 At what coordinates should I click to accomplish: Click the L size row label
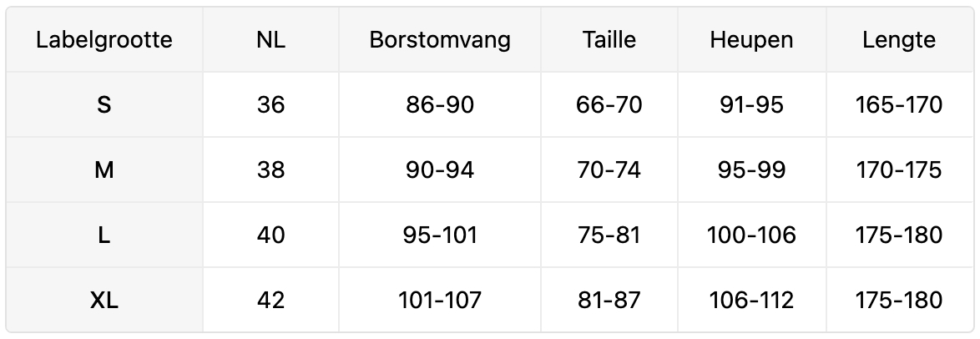[x=104, y=235]
